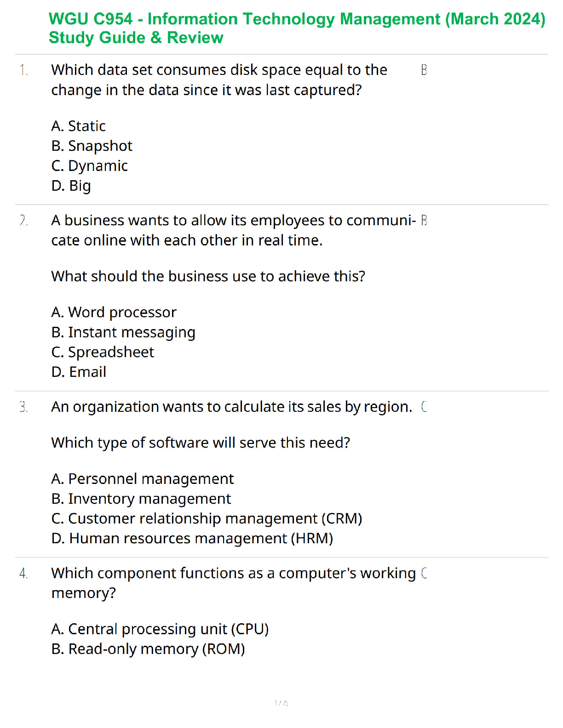Pick the 'C. Dynamic' answer option
Viewport: 563px width, 728px height.
click(x=90, y=166)
